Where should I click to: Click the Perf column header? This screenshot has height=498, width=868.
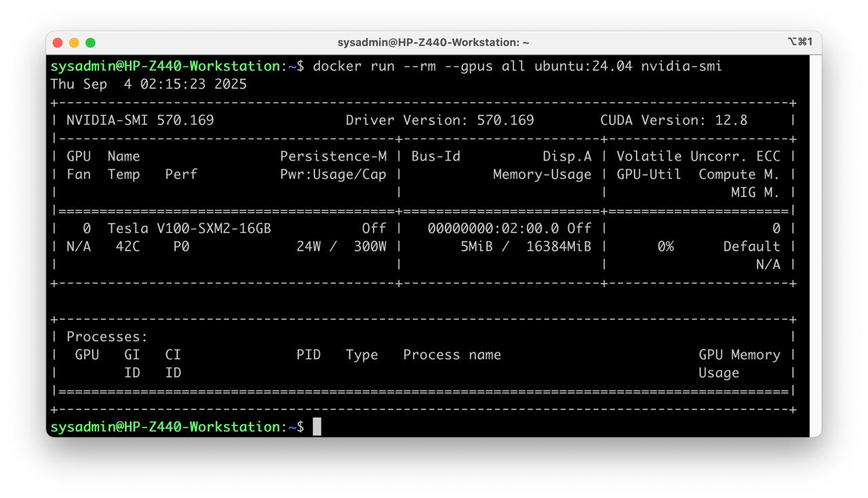(x=181, y=175)
